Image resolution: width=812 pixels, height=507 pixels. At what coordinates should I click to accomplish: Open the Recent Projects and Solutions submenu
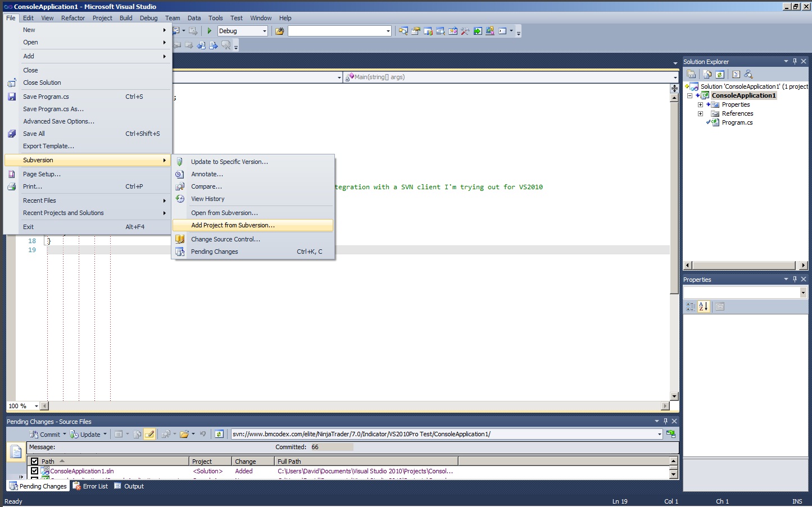point(88,213)
